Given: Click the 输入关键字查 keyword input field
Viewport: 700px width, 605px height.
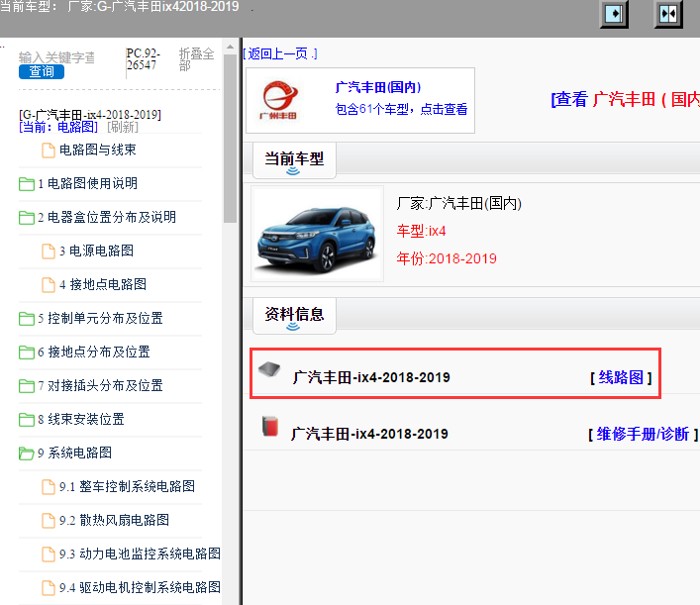Looking at the screenshot, I should (56, 57).
